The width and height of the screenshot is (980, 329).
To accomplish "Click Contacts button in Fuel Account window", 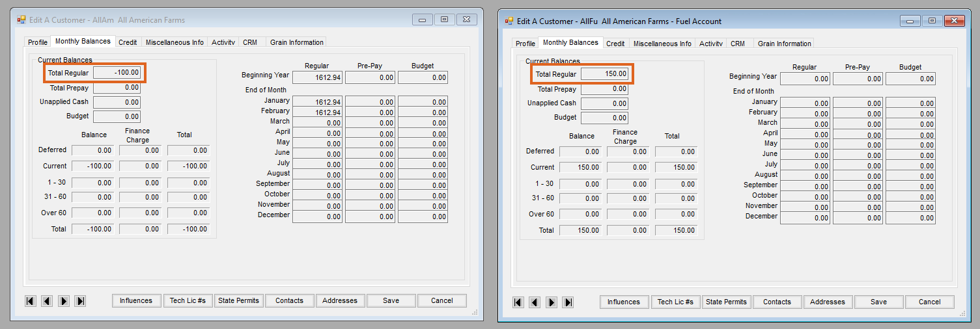I will click(x=777, y=302).
